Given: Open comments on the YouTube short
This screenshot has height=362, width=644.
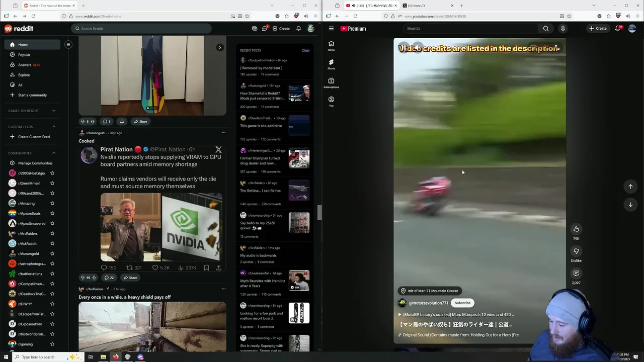Looking at the screenshot, I should click(x=576, y=274).
